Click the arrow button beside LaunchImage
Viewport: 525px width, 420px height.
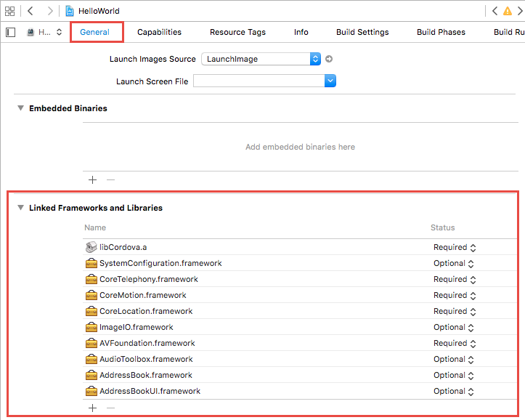click(x=329, y=59)
